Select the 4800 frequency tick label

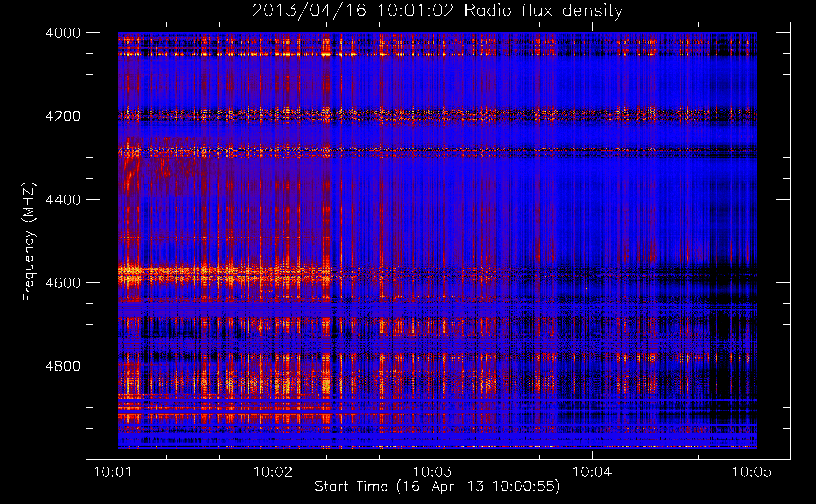coord(63,366)
